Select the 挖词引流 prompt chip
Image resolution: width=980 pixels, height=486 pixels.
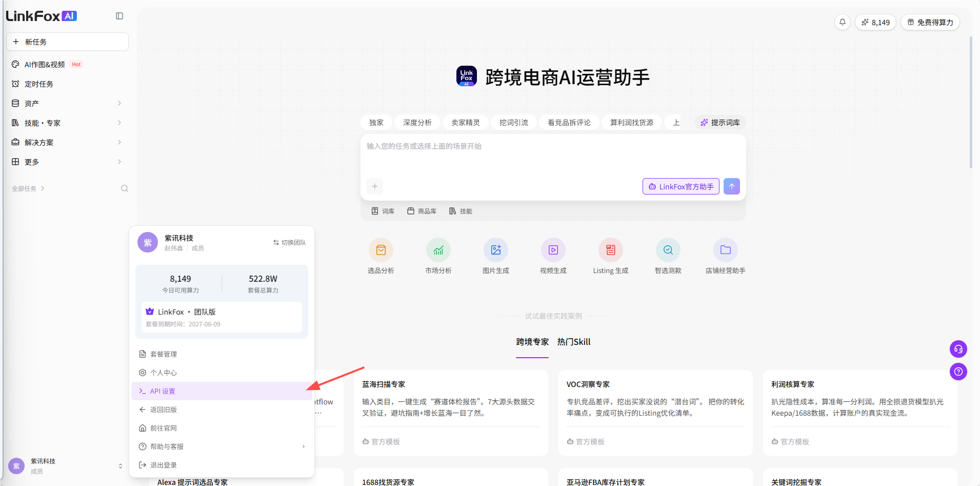click(514, 122)
